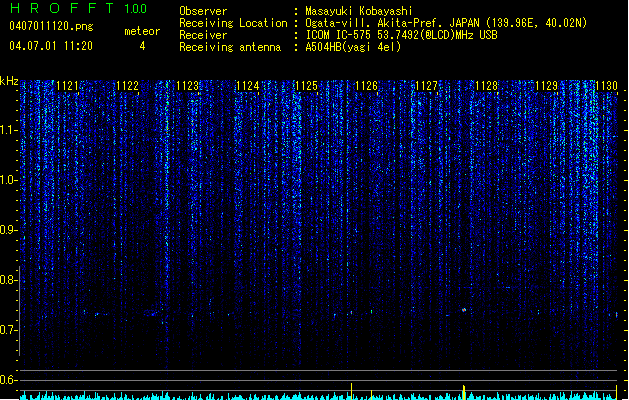The height and width of the screenshot is (400, 629).
Task: Click the 1122 time marker
Action: pos(127,86)
